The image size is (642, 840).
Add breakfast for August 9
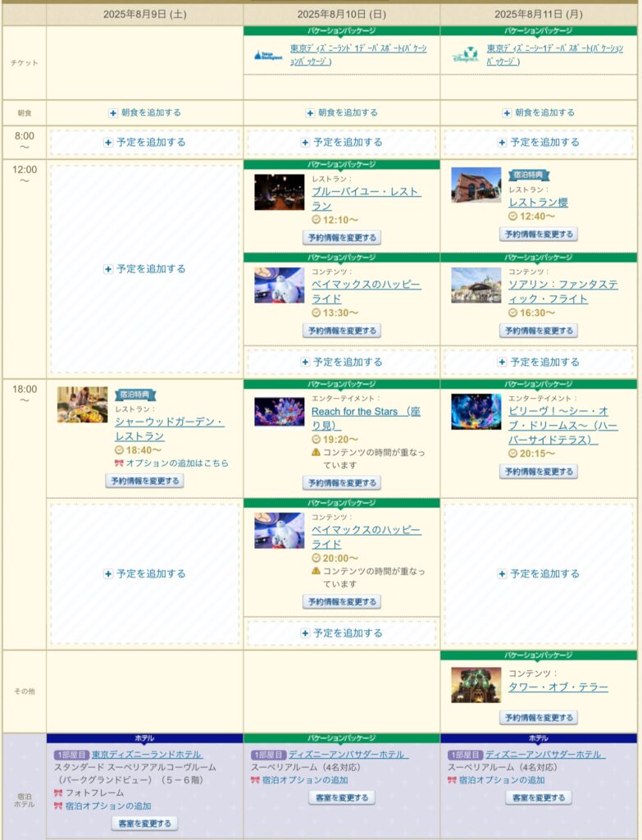(x=145, y=112)
